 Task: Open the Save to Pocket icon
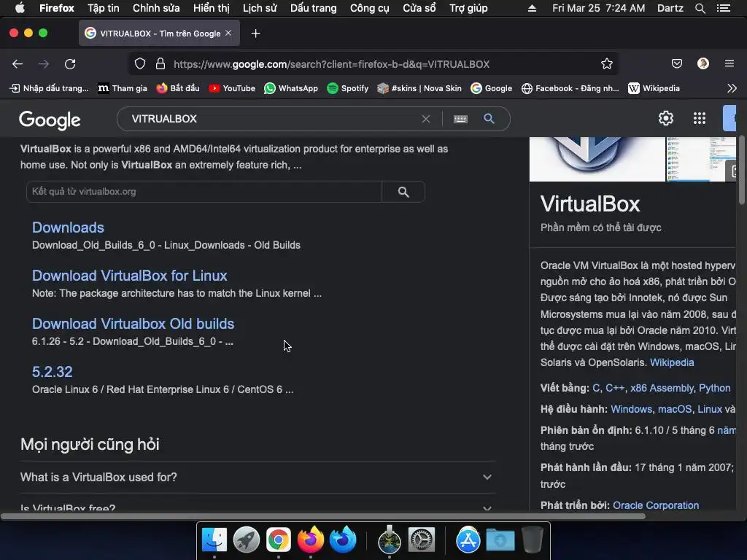676,64
